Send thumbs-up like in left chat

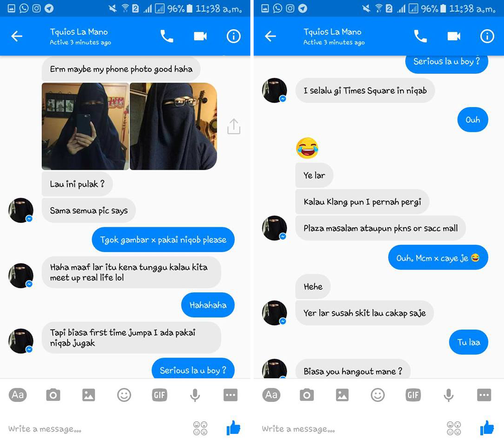click(234, 428)
